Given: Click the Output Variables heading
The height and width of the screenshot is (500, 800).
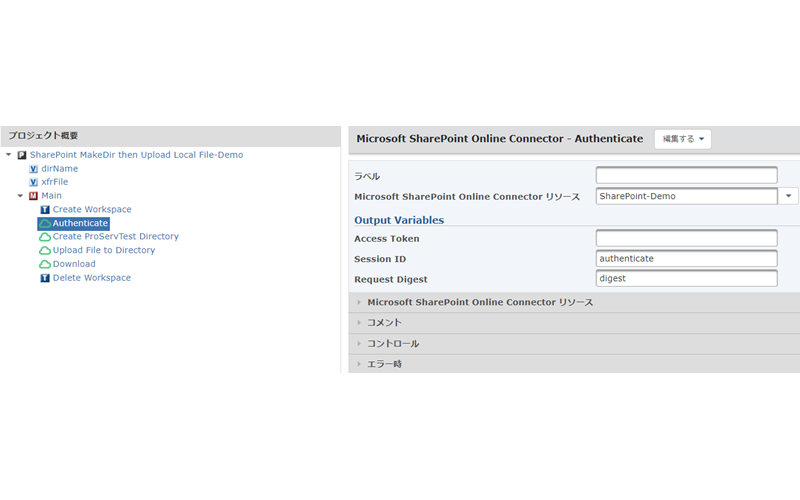Looking at the screenshot, I should tap(399, 220).
